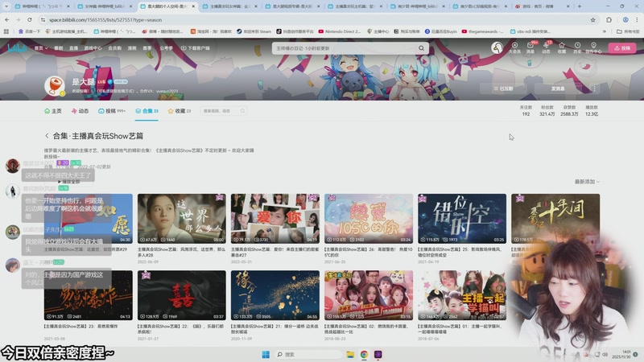This screenshot has height=362, width=644.
Task: Open 历史 history icon in the header
Action: pyautogui.click(x=577, y=48)
